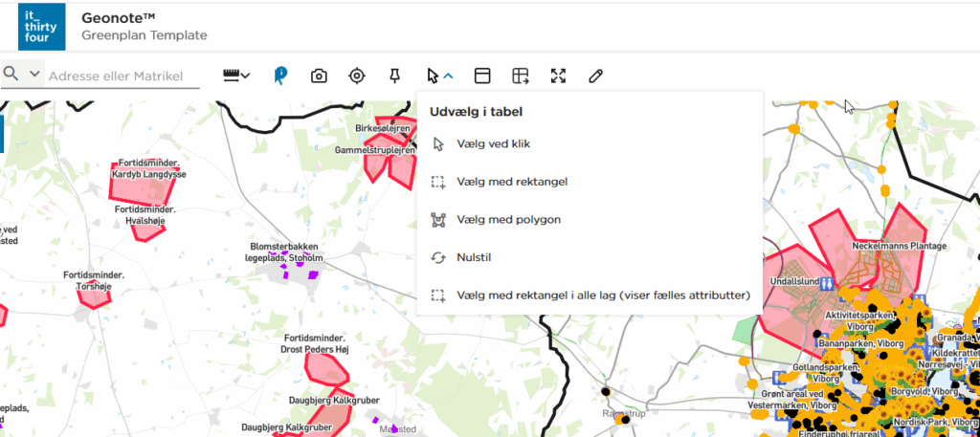Take a map snapshot with camera icon
The image size is (980, 437).
pos(320,76)
